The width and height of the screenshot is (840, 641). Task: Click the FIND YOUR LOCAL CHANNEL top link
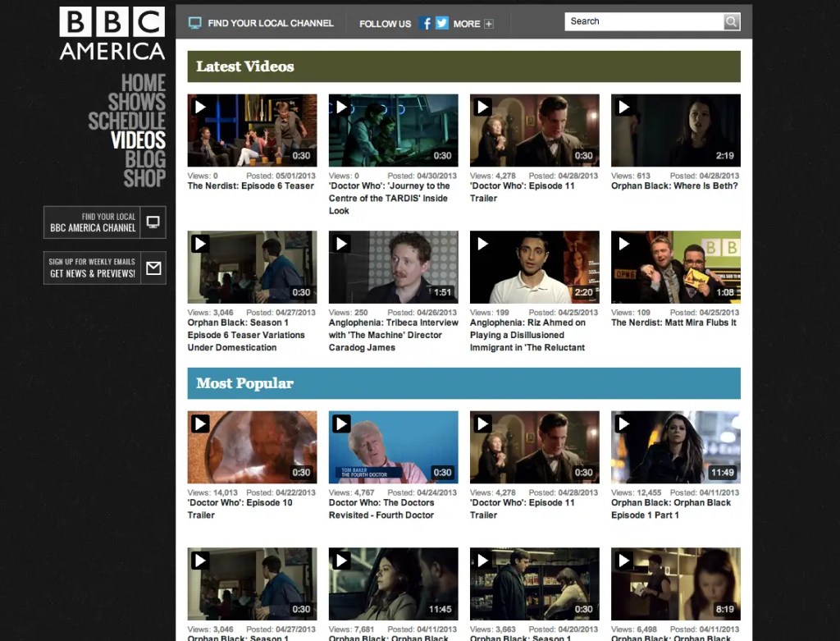(x=271, y=23)
